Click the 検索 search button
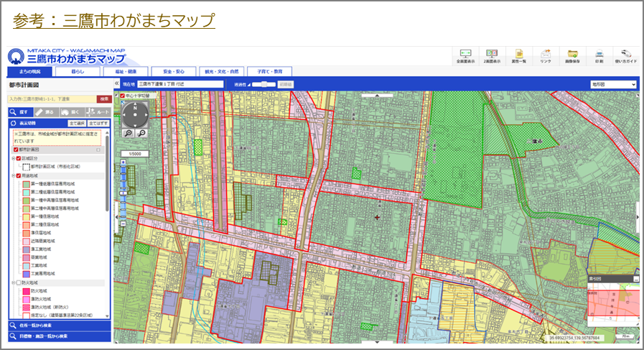The width and height of the screenshot is (644, 350). tap(104, 99)
